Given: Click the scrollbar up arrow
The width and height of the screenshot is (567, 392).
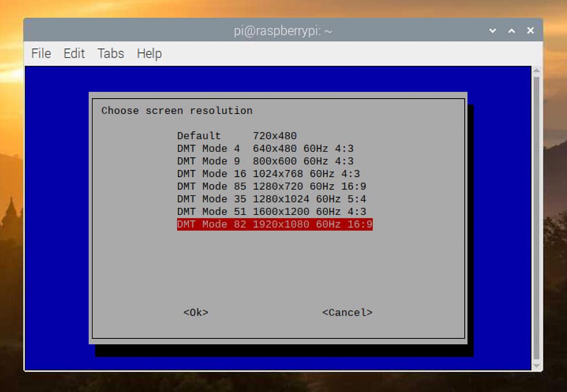Looking at the screenshot, I should tap(536, 71).
